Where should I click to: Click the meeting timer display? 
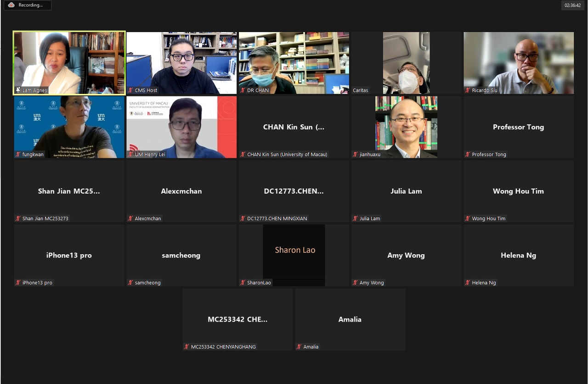pos(572,5)
